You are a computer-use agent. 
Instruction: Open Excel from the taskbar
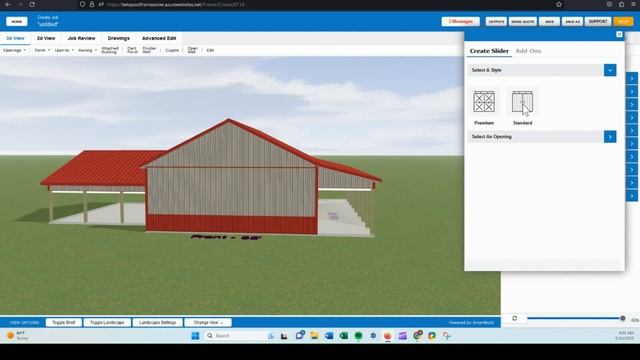[x=344, y=336]
